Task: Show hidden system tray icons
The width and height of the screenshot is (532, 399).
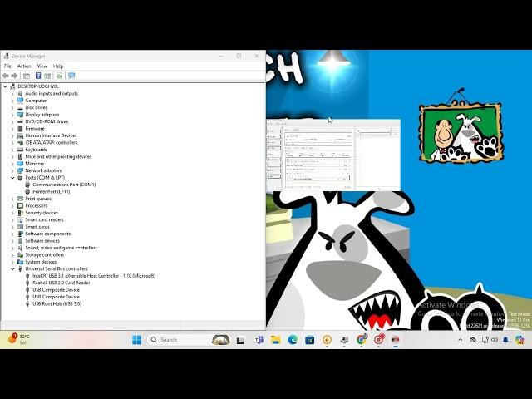Action: [460, 340]
